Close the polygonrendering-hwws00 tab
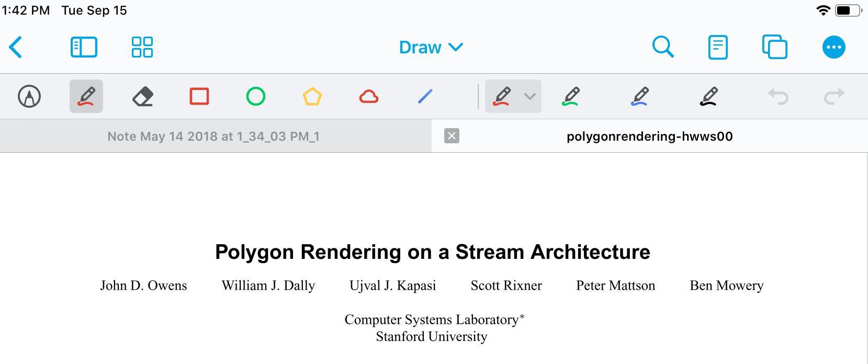 (x=452, y=136)
